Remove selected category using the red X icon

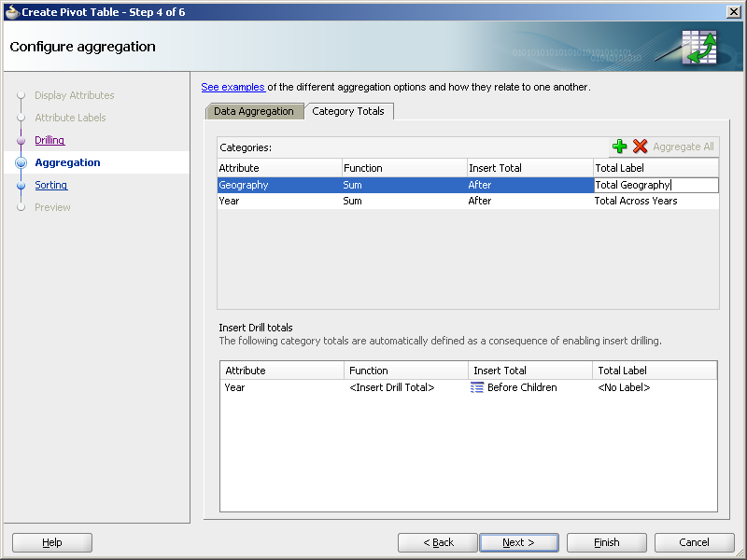(x=639, y=147)
